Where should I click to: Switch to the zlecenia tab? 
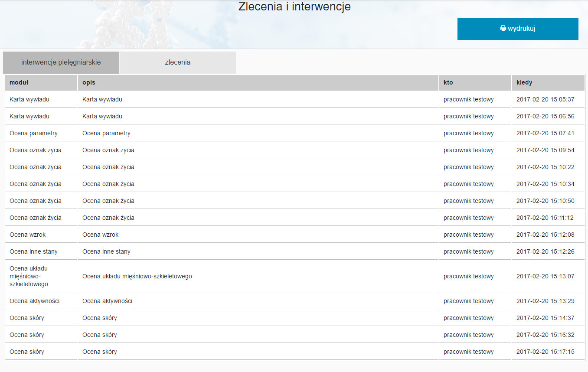coord(178,62)
